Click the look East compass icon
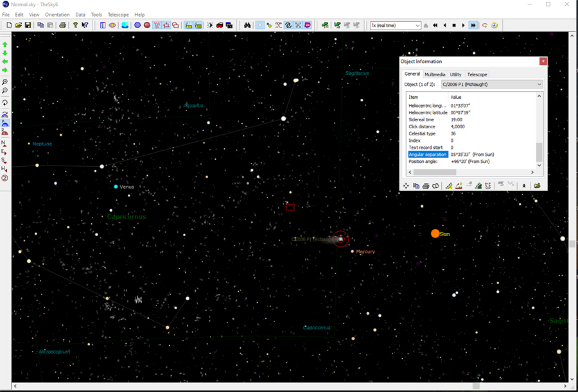Screen dimensions: 578x392 (x=4, y=152)
